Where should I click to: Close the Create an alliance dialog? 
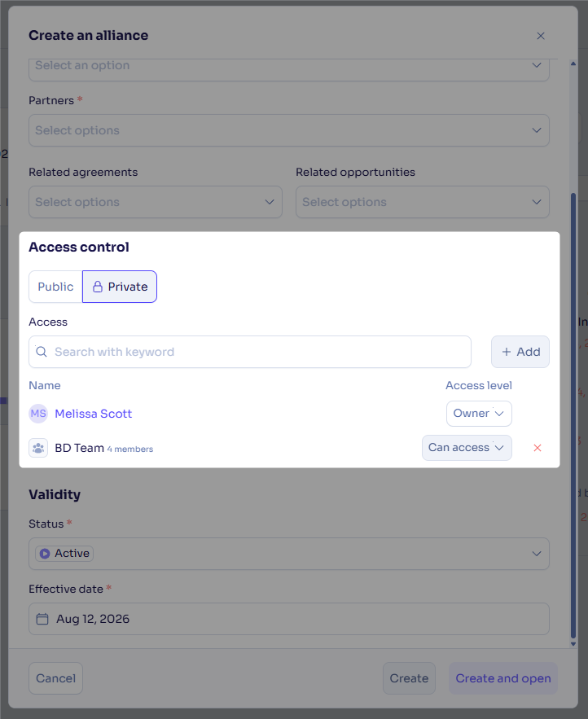pyautogui.click(x=541, y=36)
